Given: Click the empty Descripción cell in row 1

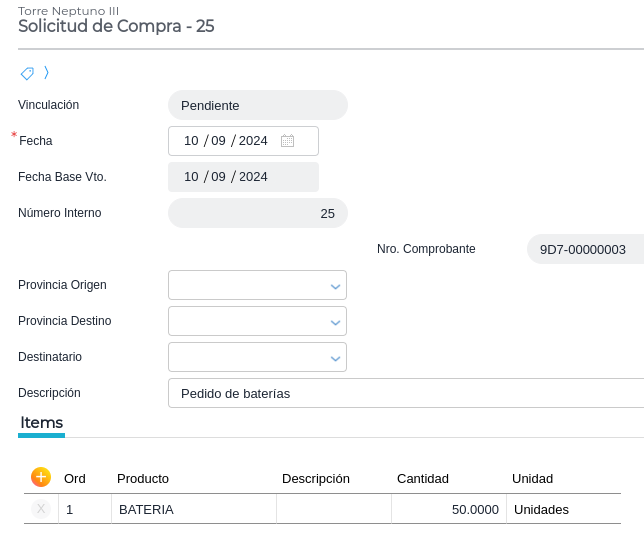Looking at the screenshot, I should point(333,509).
